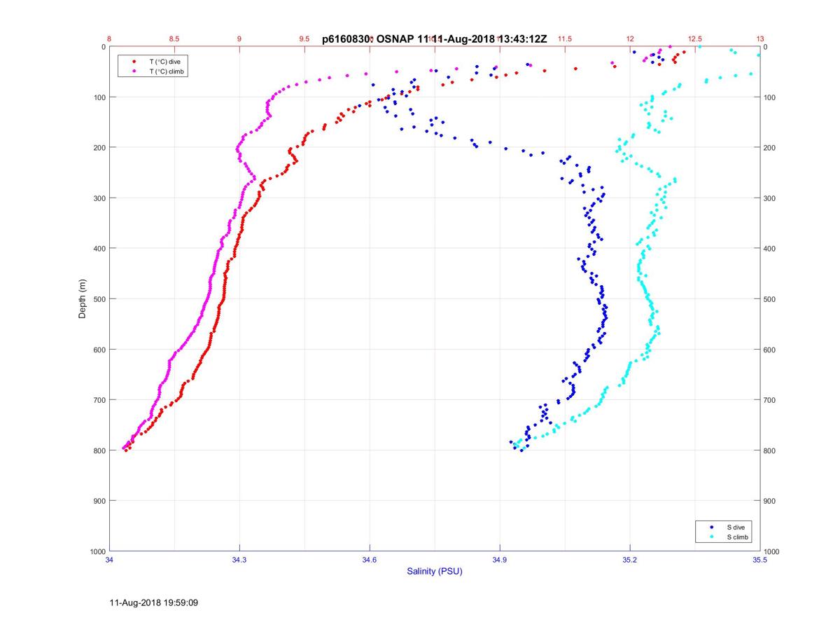Click the cyan marker beside "S climb"
Viewport: 840px width, 620px height.
pyautogui.click(x=711, y=537)
